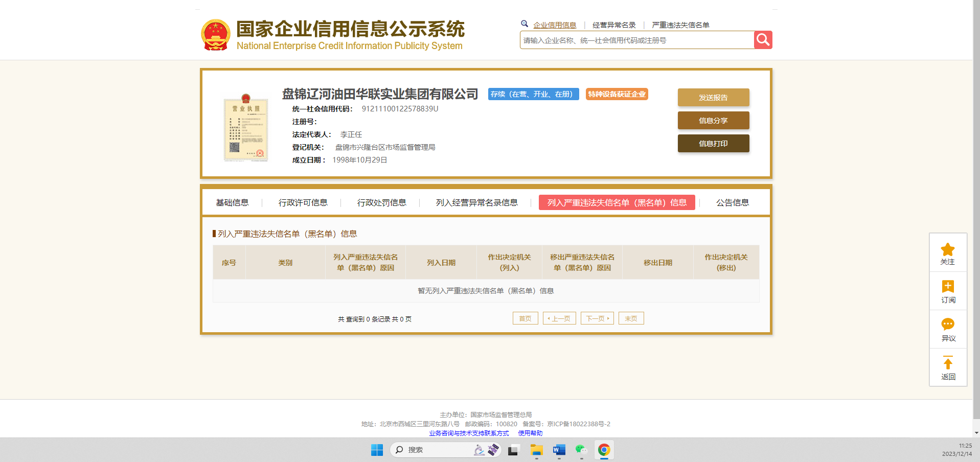980x462 pixels.
Task: Click the 发送报告 button
Action: click(x=714, y=98)
